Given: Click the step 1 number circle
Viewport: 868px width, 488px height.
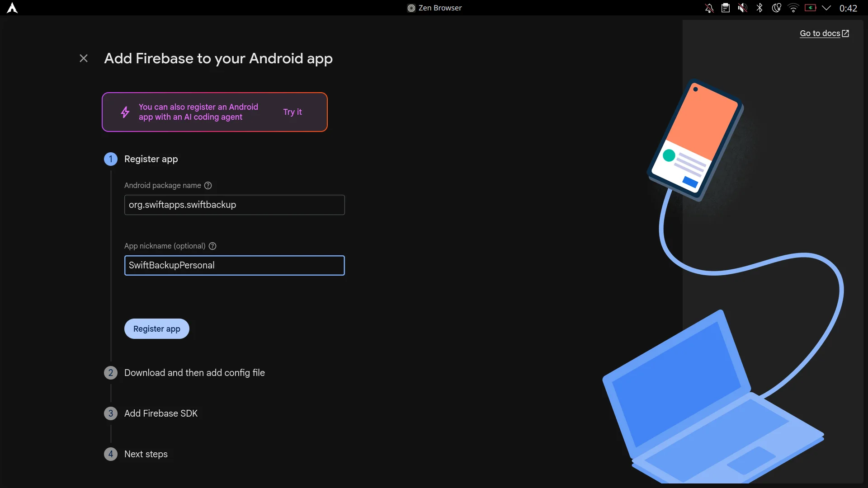Looking at the screenshot, I should click(111, 159).
